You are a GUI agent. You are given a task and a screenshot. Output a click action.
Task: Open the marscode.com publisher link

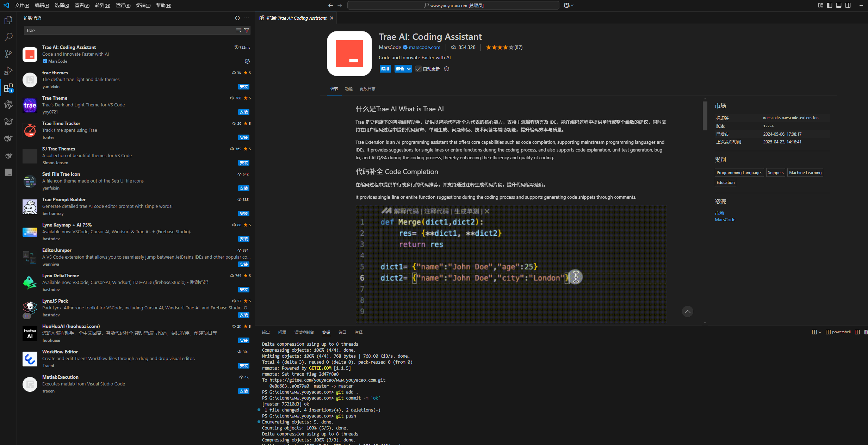[424, 47]
